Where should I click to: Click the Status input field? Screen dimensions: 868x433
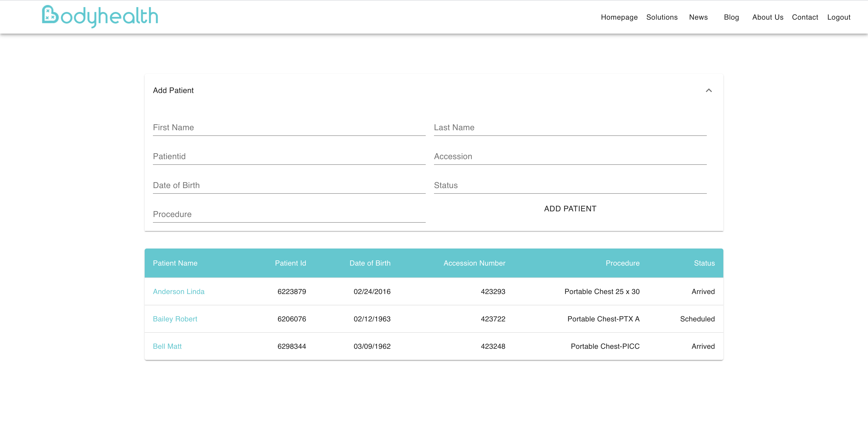pyautogui.click(x=570, y=186)
